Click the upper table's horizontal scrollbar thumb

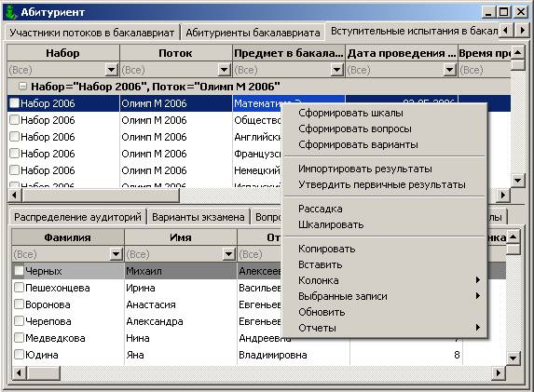pyautogui.click(x=101, y=196)
